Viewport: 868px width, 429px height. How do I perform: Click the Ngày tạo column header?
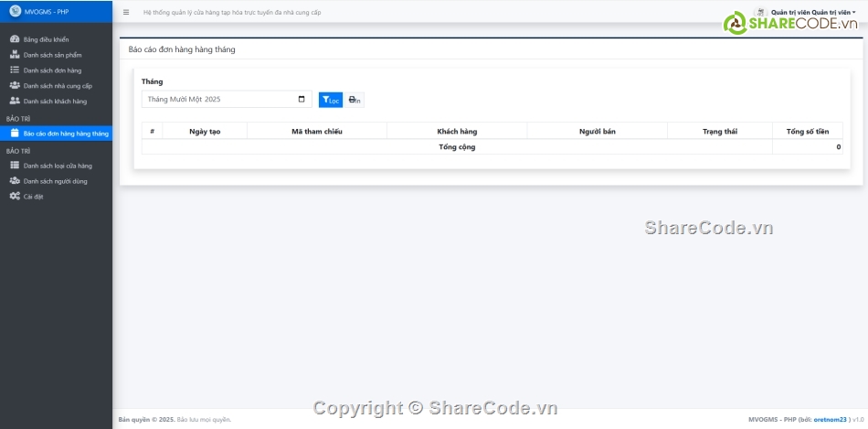click(x=205, y=132)
